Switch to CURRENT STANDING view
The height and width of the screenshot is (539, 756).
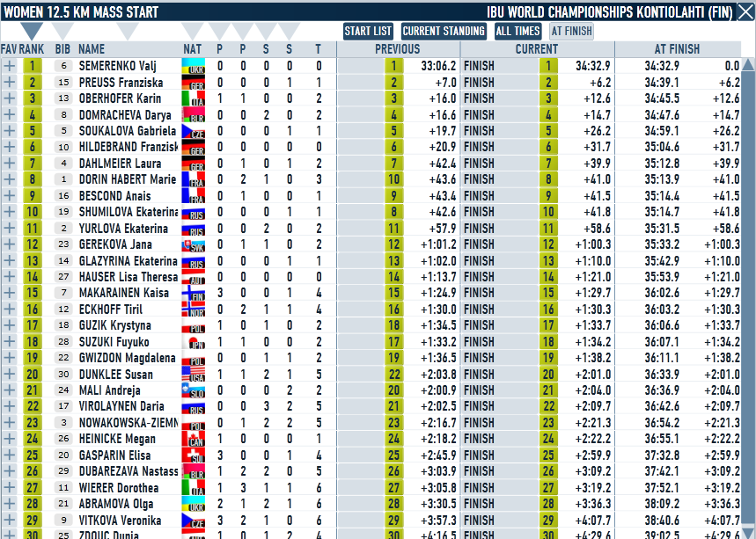click(444, 32)
